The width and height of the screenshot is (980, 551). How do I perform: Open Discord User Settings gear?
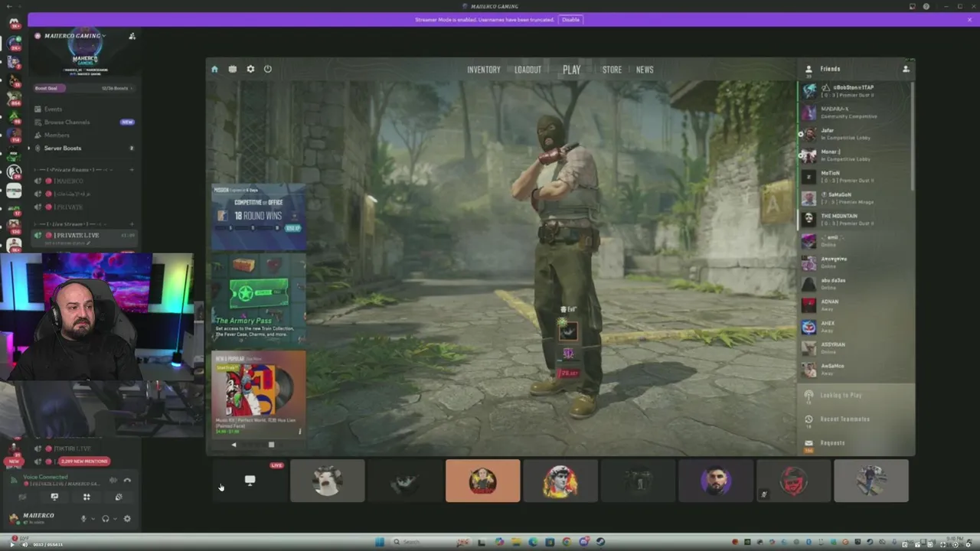pyautogui.click(x=127, y=519)
